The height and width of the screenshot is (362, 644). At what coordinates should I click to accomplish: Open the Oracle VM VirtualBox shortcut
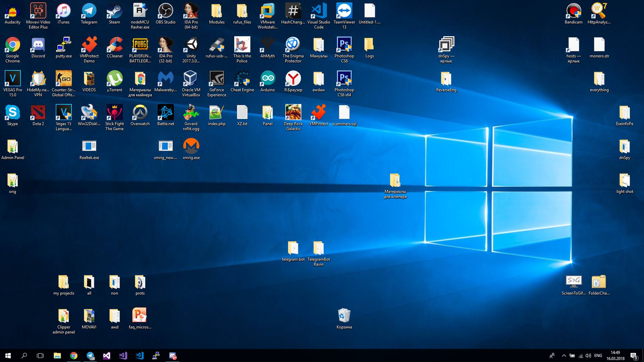tap(191, 84)
